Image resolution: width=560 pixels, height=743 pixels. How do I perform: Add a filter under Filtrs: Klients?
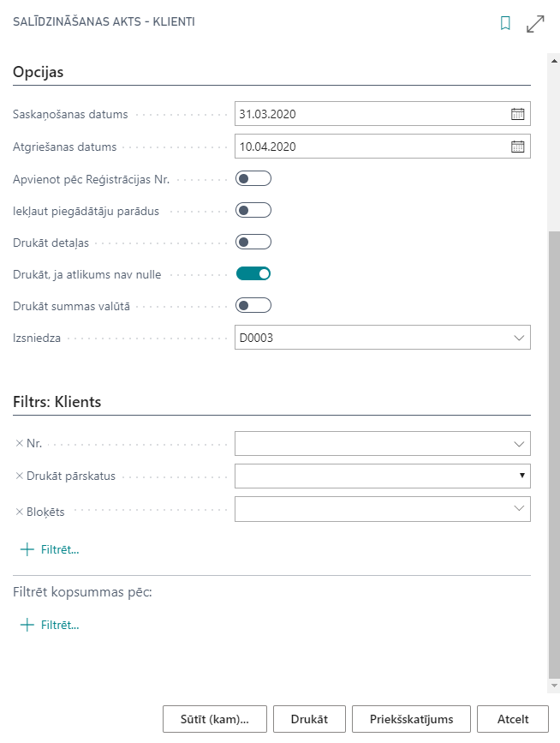pyautogui.click(x=50, y=549)
